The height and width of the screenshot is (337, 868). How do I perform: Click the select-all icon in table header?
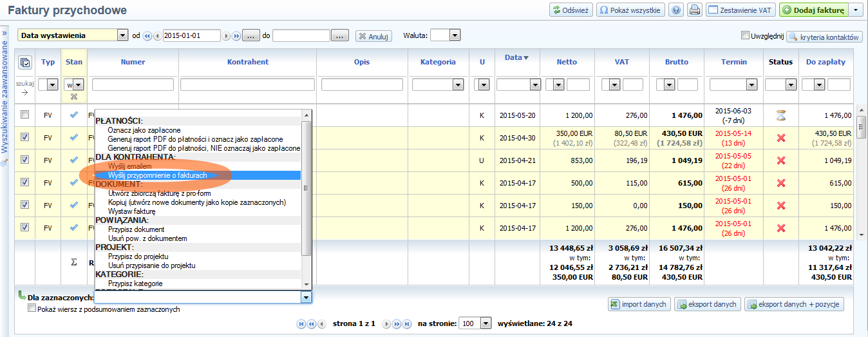pos(24,63)
